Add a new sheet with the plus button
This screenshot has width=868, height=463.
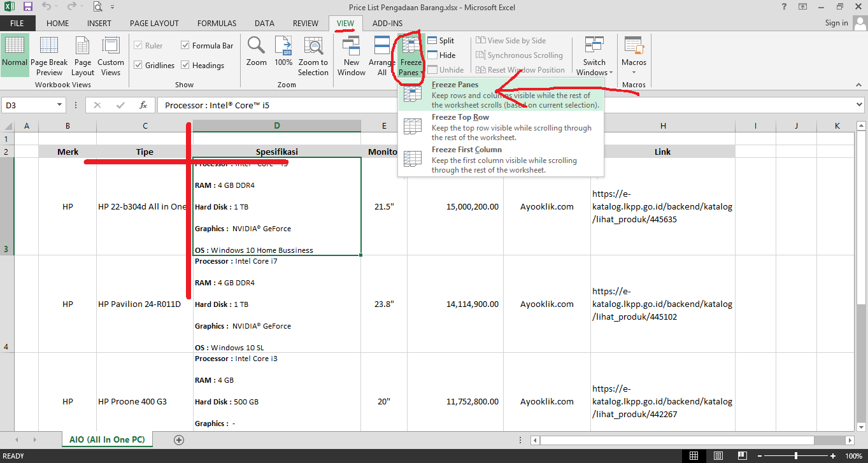pyautogui.click(x=178, y=439)
